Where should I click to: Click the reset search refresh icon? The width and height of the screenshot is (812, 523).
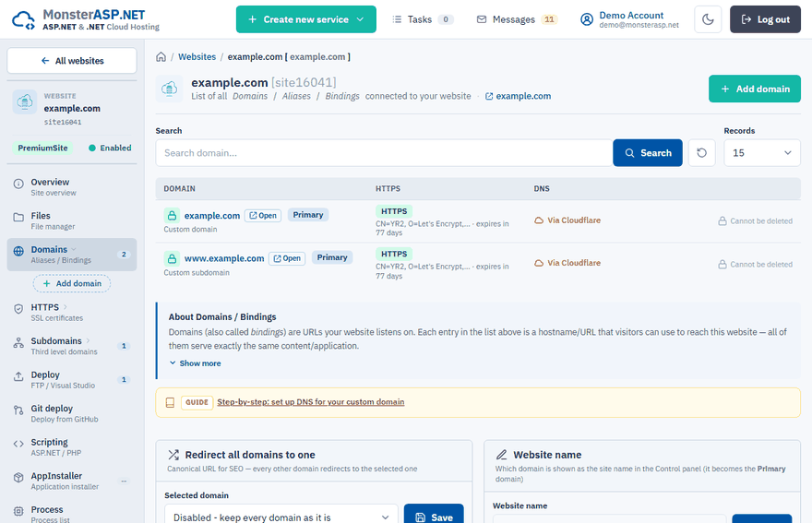pyautogui.click(x=701, y=153)
